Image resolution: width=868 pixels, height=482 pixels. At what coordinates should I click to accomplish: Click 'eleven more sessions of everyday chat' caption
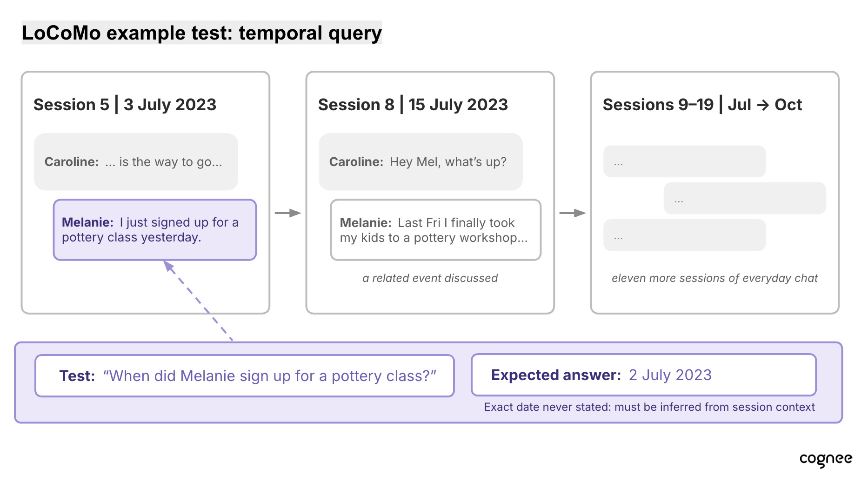coord(714,278)
